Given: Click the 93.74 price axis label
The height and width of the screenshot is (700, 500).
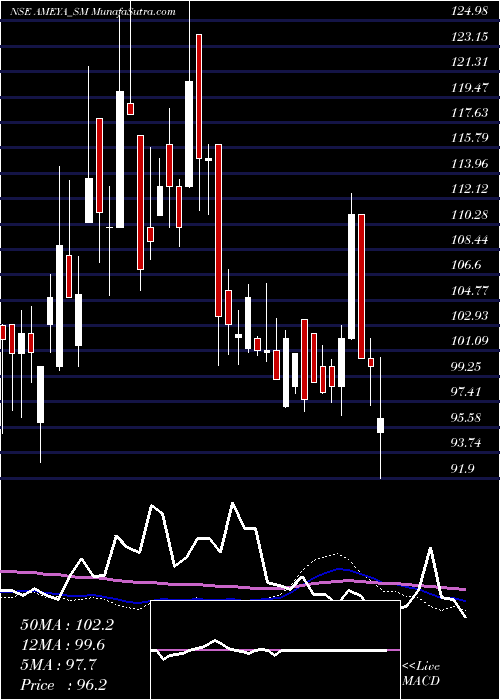Looking at the screenshot, I should [467, 443].
